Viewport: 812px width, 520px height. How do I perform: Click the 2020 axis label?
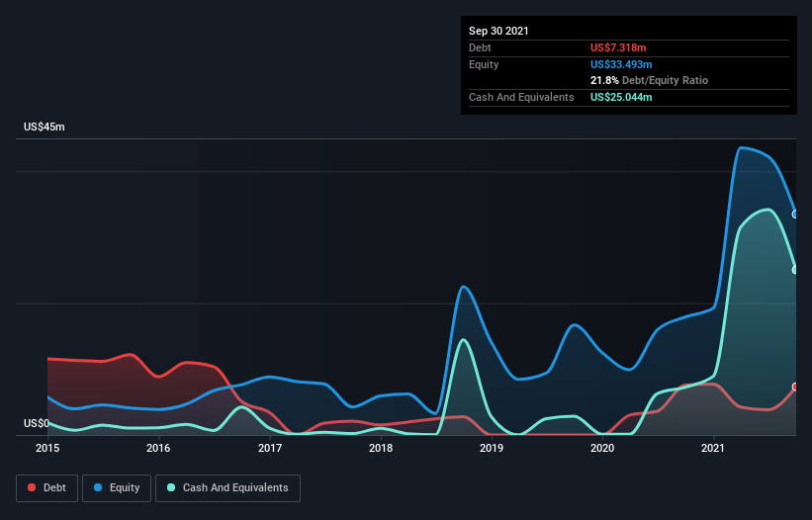602,448
